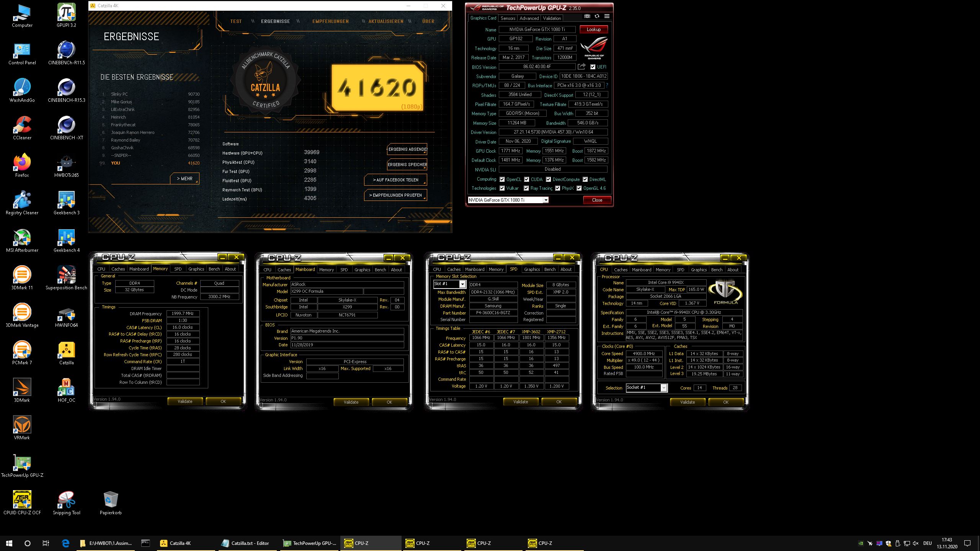Switch to Validation tab in GPU-Z

click(x=552, y=18)
